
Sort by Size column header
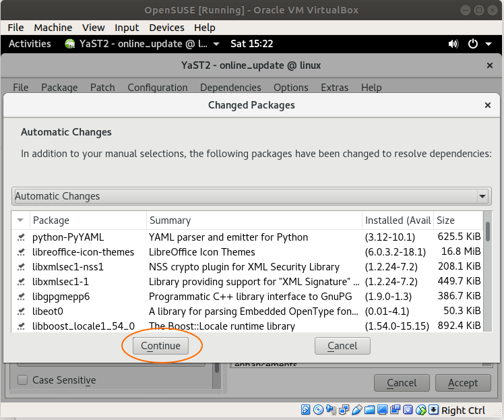pyautogui.click(x=458, y=220)
